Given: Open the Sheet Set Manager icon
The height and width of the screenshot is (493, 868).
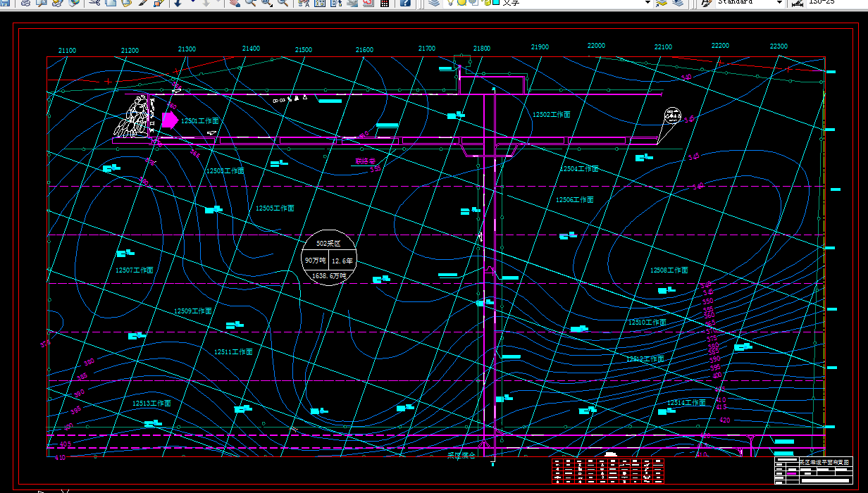Looking at the screenshot, I should (352, 2).
